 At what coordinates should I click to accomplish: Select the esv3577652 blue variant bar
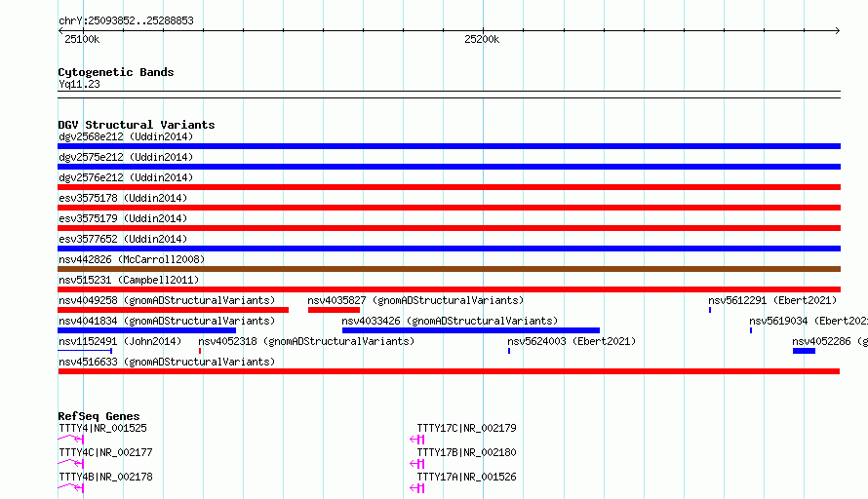(449, 249)
